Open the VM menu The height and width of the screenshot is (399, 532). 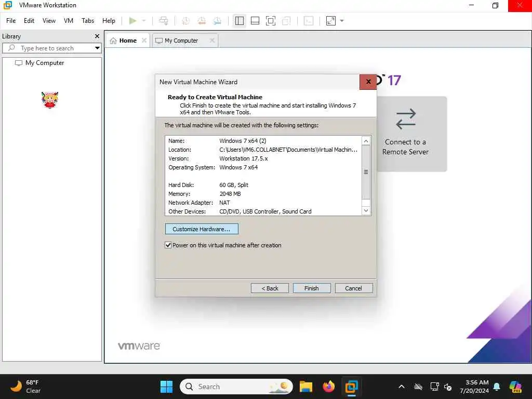[69, 21]
